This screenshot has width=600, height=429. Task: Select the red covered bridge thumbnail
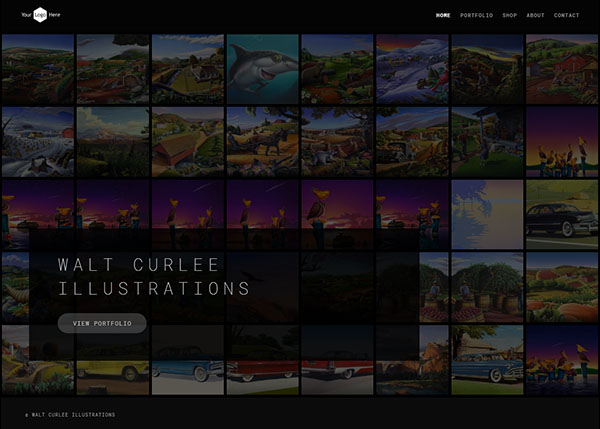[x=187, y=141]
